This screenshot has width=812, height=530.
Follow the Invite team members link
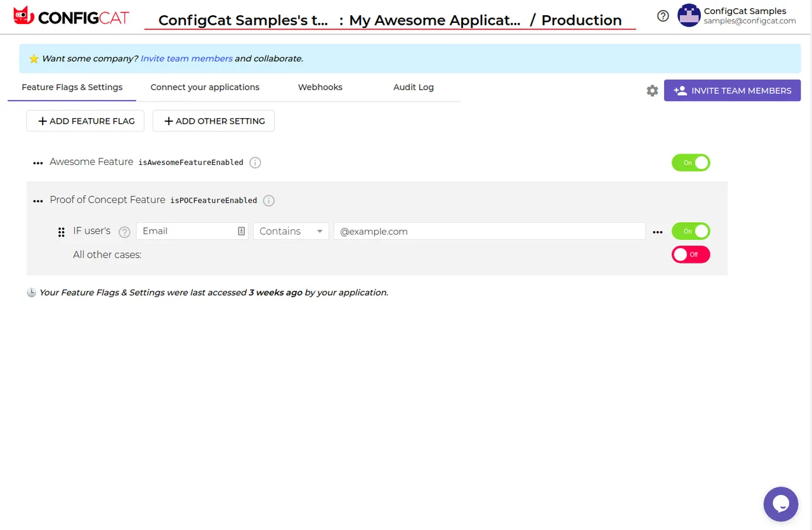tap(187, 58)
